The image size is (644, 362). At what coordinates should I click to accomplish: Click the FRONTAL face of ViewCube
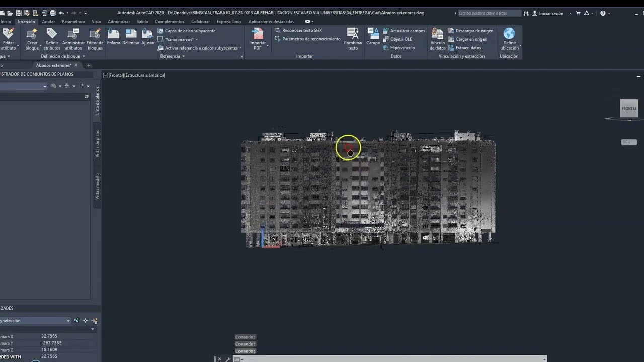pyautogui.click(x=629, y=108)
